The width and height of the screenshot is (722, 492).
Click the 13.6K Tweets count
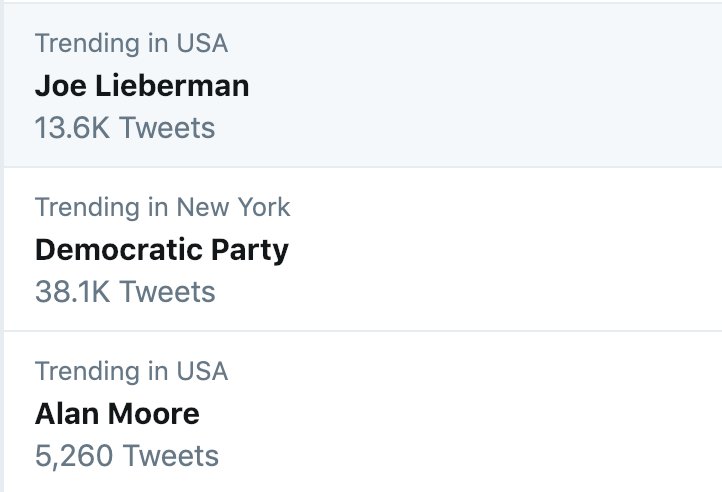click(x=125, y=128)
